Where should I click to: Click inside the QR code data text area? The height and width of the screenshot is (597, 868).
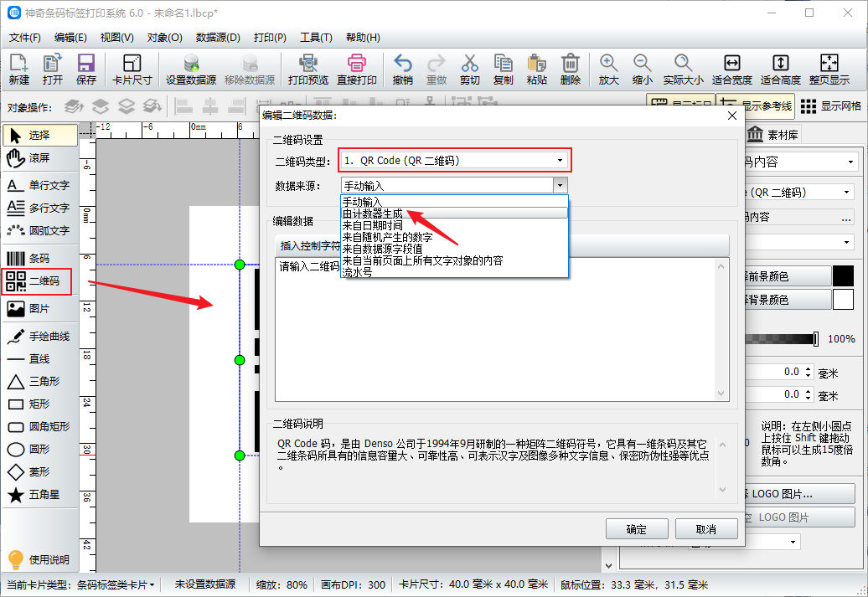(x=494, y=335)
